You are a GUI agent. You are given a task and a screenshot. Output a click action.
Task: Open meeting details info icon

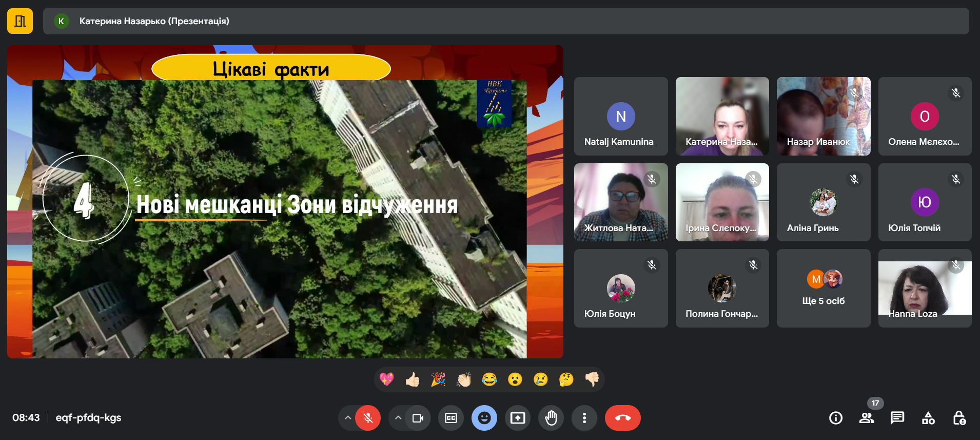click(836, 418)
